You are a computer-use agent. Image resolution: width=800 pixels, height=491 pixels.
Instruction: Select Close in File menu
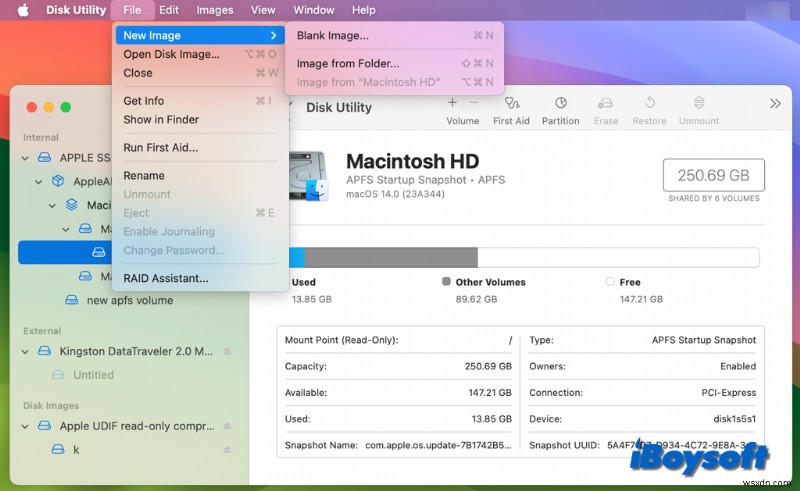[x=200, y=73]
